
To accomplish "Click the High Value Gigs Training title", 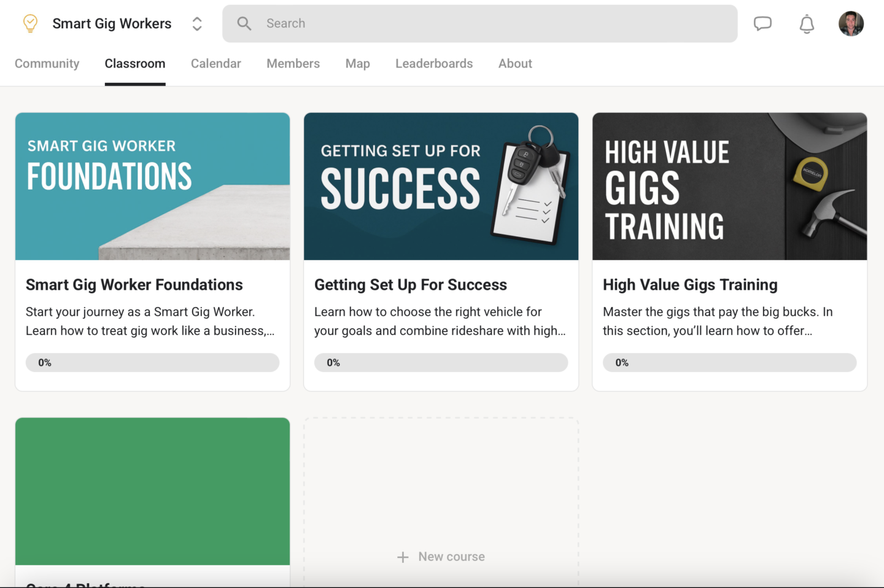I will click(690, 285).
